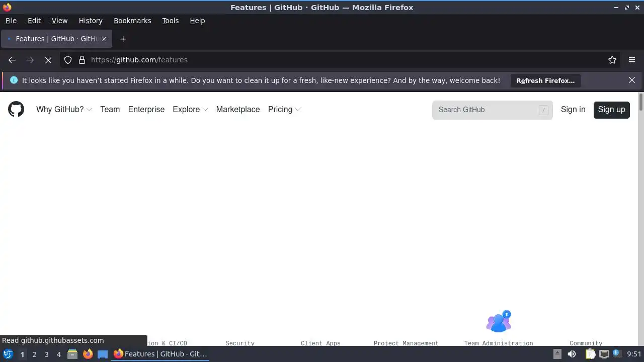Switch to workspace 4
Image resolution: width=644 pixels, height=362 pixels.
tap(58, 354)
